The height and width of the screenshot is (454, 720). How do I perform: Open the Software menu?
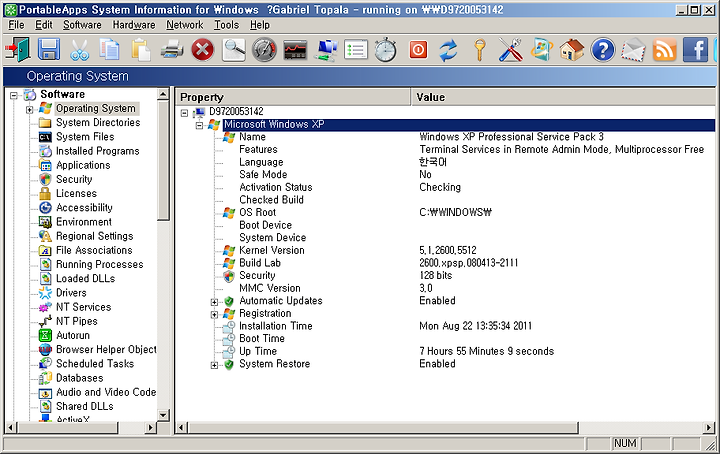(x=82, y=25)
